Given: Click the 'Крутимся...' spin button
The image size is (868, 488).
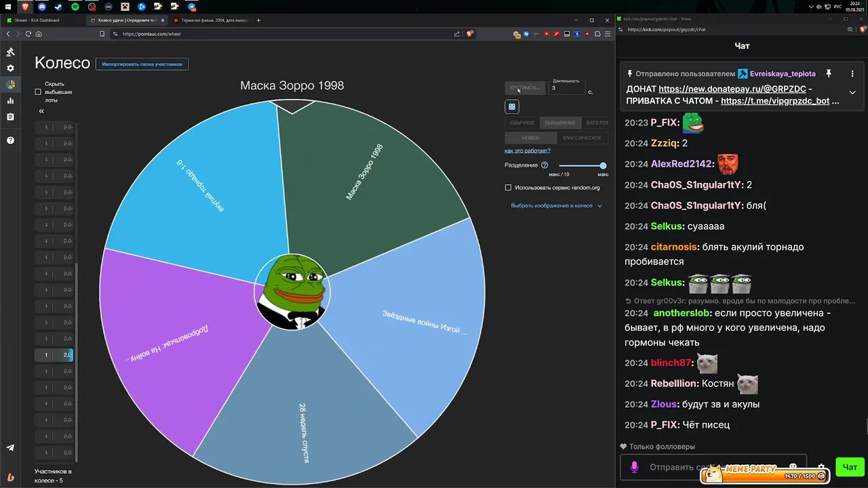Looking at the screenshot, I should click(x=525, y=87).
